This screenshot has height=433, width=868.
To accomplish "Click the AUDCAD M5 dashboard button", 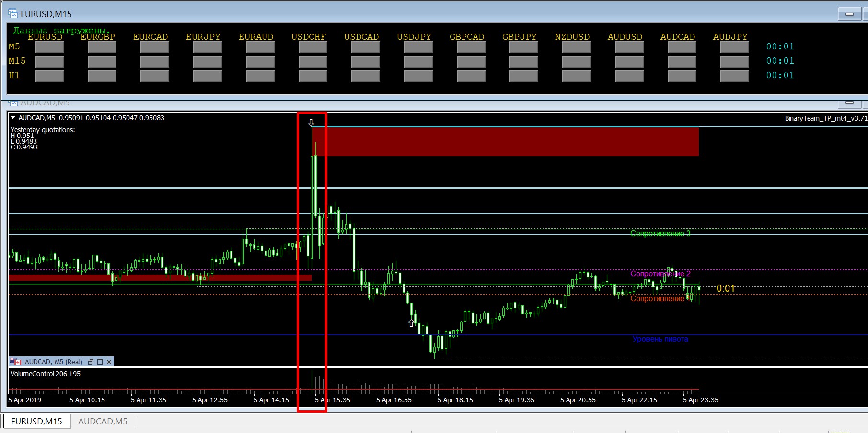I will (682, 47).
